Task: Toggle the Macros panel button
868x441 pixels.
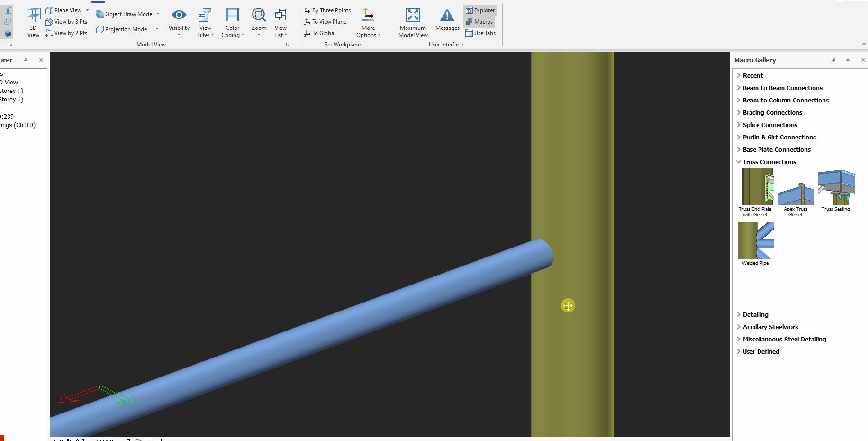Action: point(479,22)
